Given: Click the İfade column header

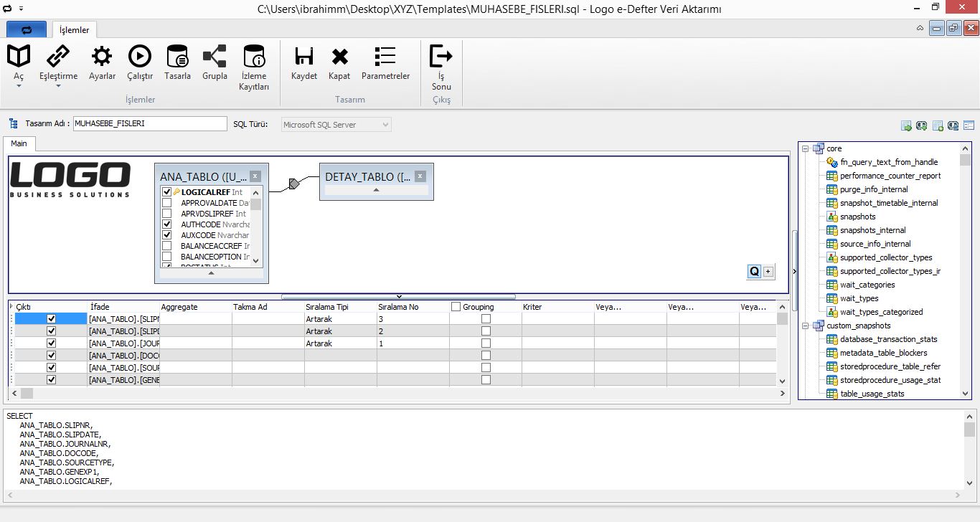Looking at the screenshot, I should [x=123, y=307].
